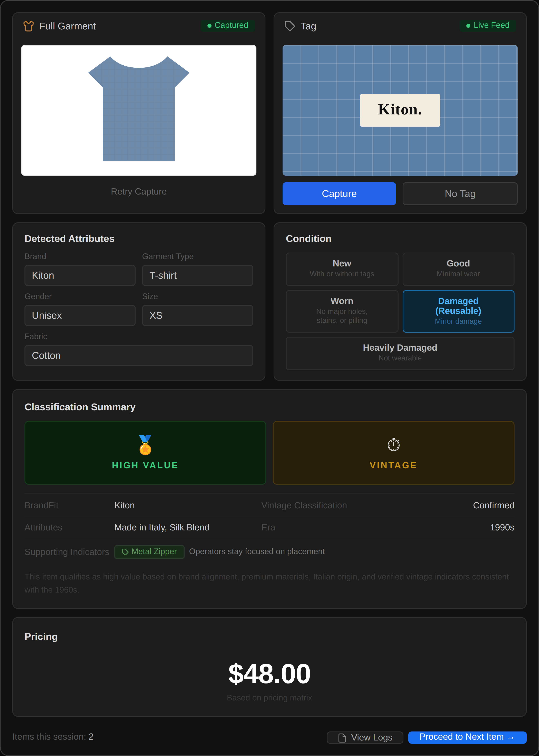Click 'Based on pricing matrix' caption
This screenshot has height=756, width=539.
tap(269, 698)
